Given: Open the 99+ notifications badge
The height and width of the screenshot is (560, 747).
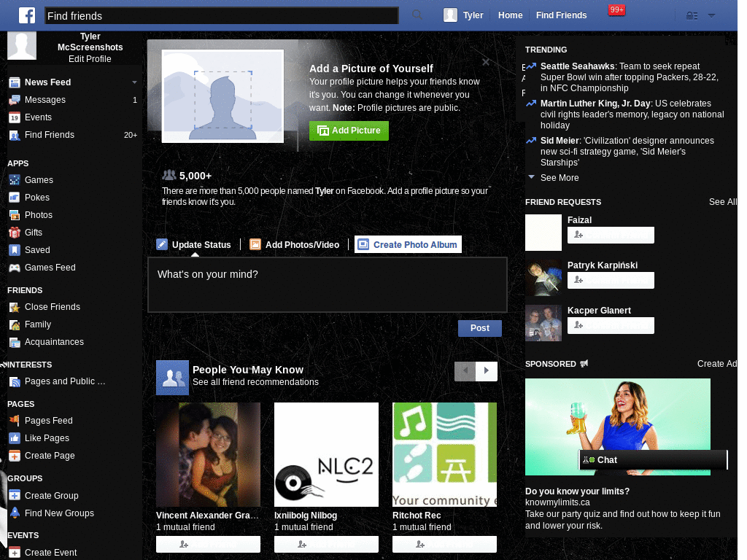Looking at the screenshot, I should click(x=616, y=10).
